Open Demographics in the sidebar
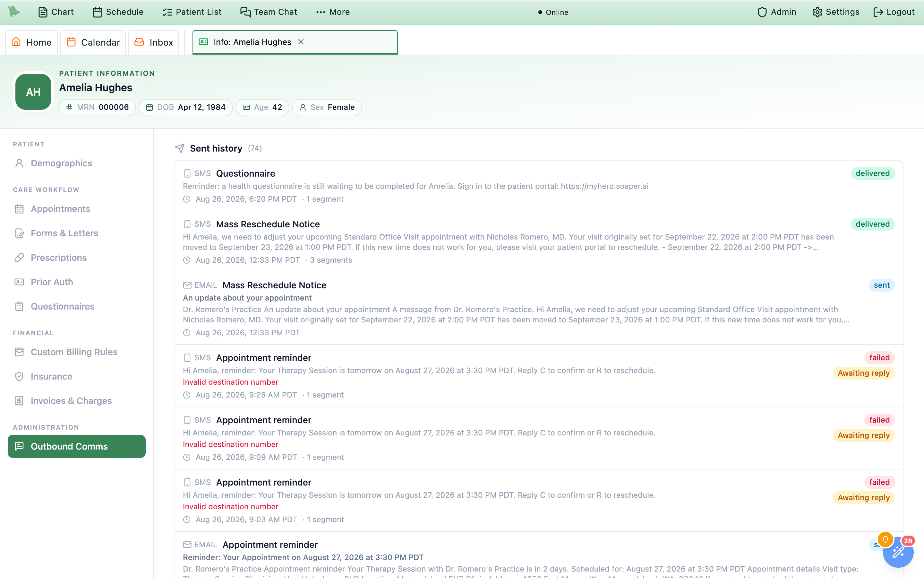 (76, 163)
